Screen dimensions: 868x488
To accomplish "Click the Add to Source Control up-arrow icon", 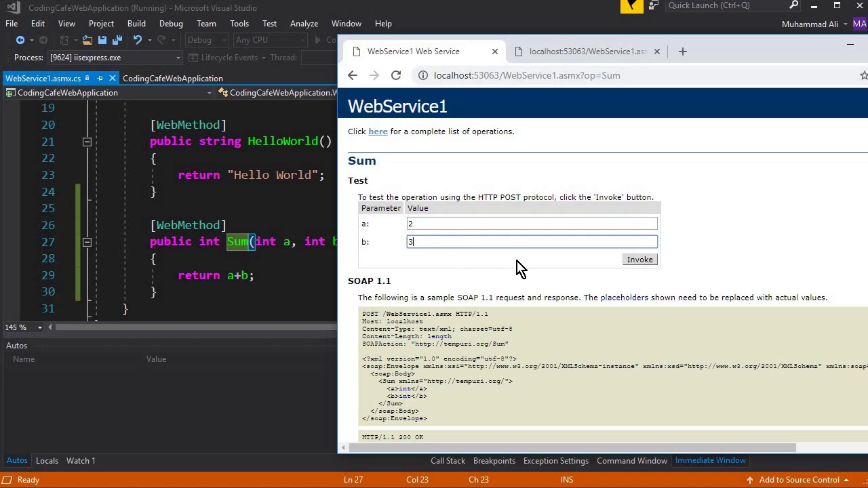I will pyautogui.click(x=749, y=480).
